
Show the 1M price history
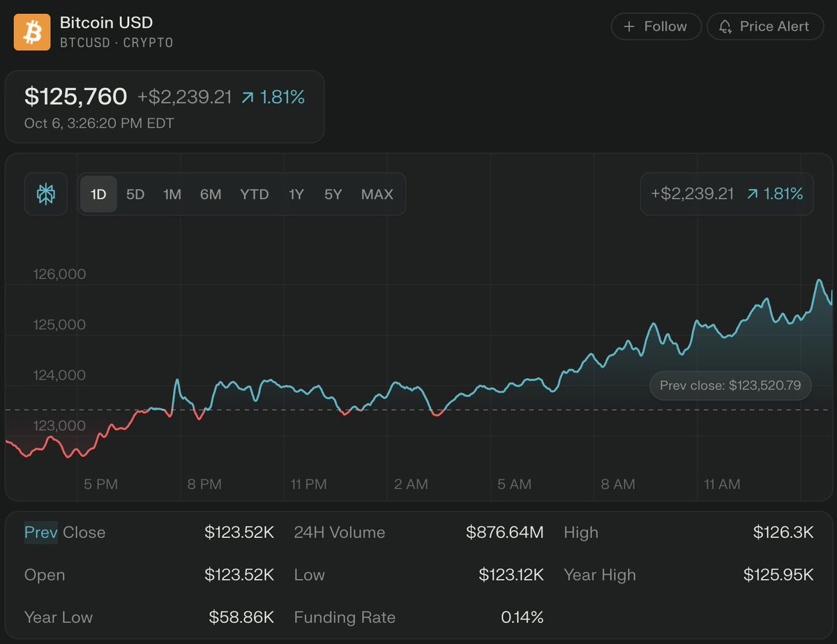coord(172,194)
